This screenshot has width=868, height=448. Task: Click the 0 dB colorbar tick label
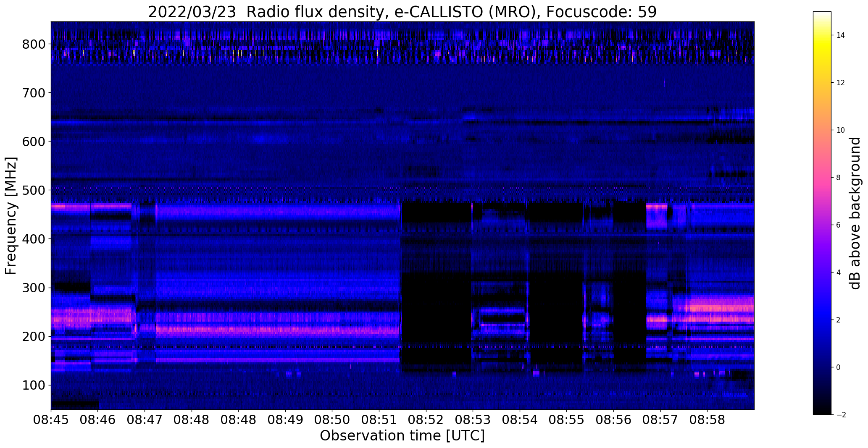(x=839, y=367)
